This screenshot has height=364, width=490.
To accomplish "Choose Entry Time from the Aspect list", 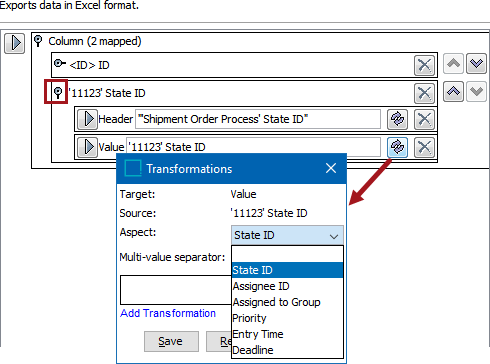I will pos(287,334).
